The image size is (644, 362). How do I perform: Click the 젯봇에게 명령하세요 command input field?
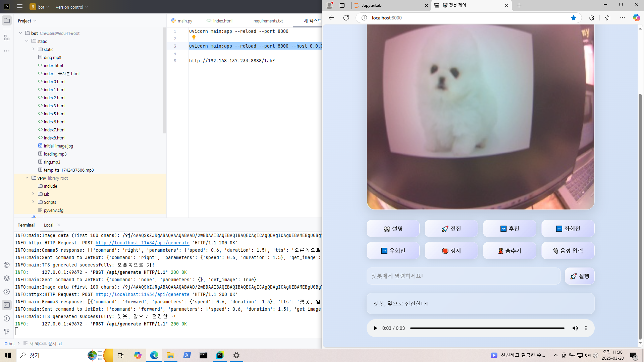tap(463, 276)
